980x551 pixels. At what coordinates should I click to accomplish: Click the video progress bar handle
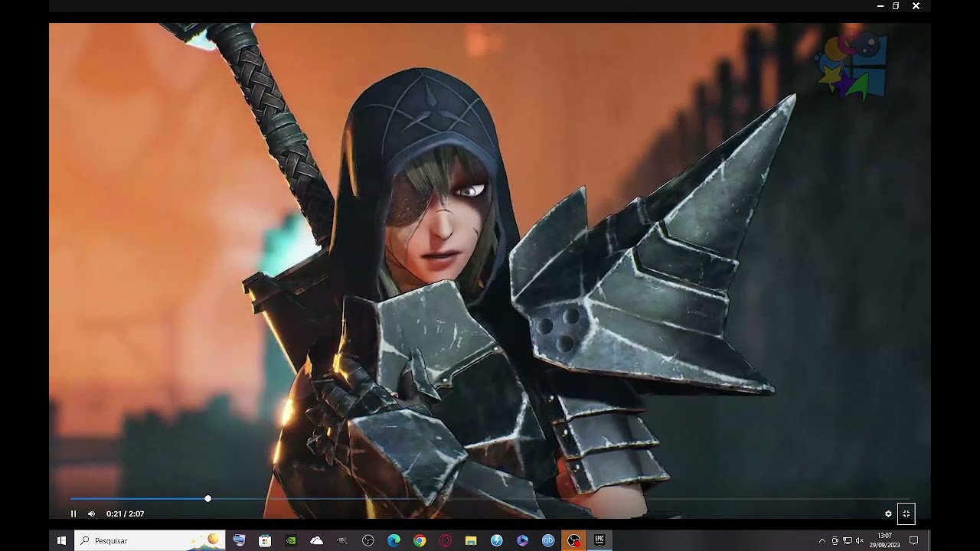point(207,499)
